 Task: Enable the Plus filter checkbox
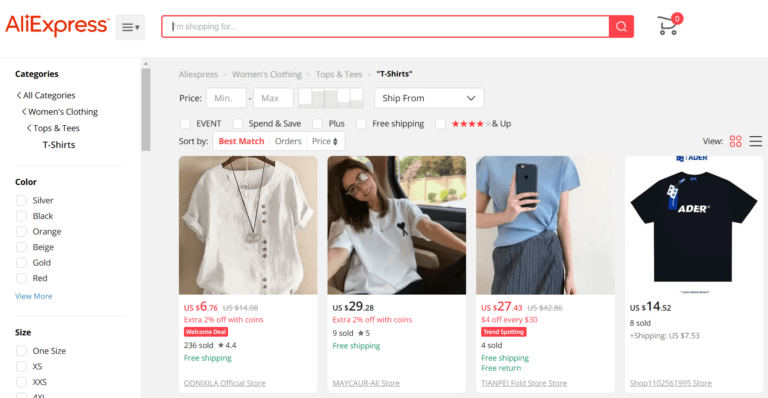point(317,123)
